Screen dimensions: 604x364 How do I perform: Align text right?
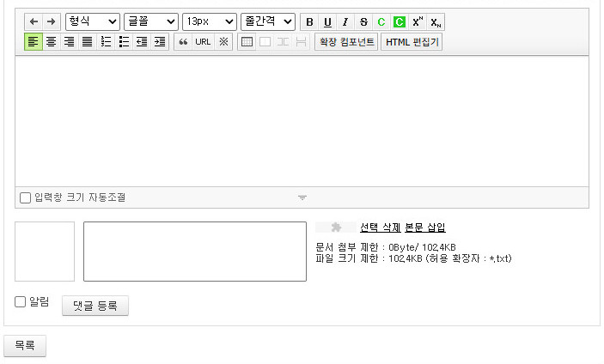(70, 41)
